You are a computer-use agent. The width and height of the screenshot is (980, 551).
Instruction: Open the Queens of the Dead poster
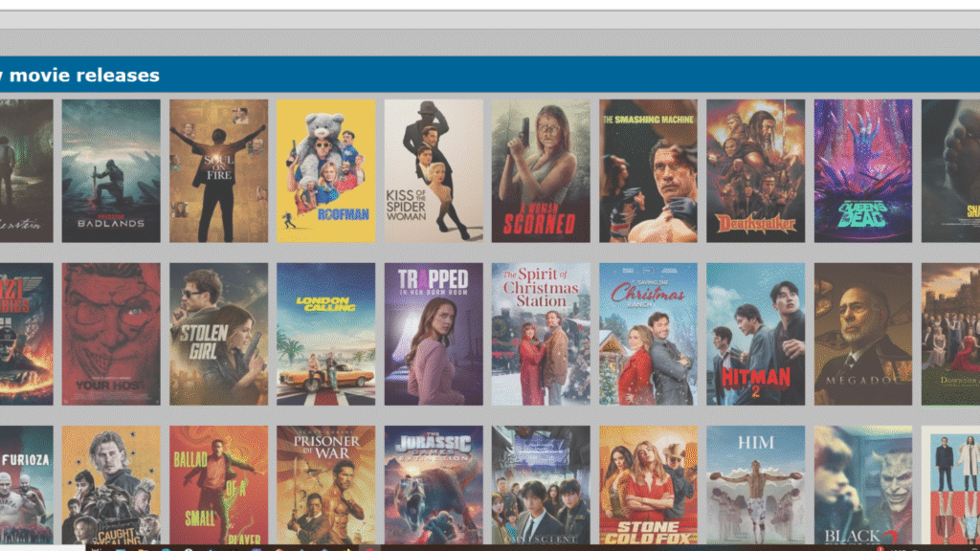[x=862, y=170]
